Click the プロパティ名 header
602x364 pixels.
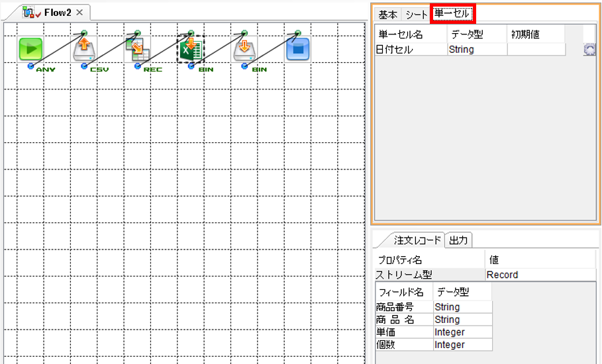[430, 260]
